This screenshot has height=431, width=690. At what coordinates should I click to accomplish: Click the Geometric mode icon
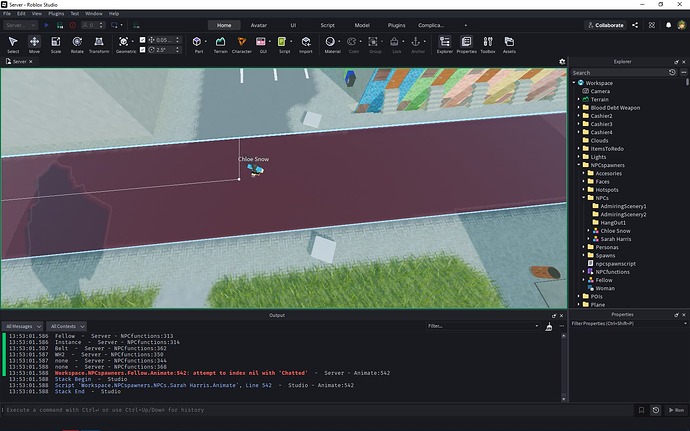point(124,44)
